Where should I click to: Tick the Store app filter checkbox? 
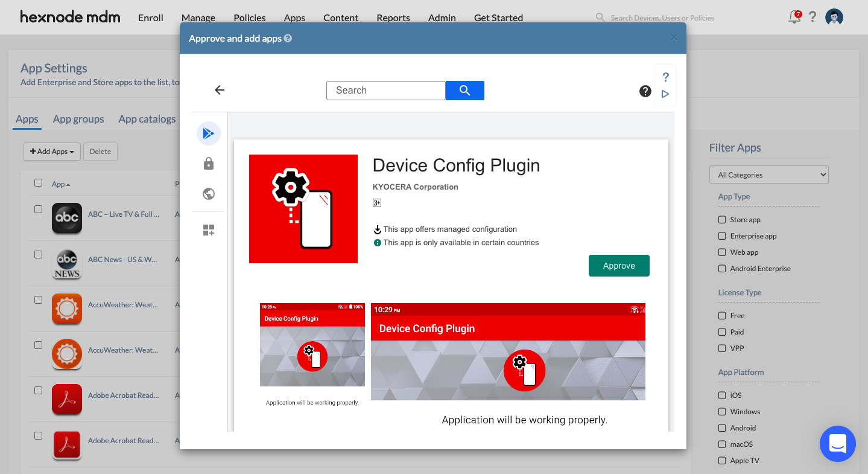coord(722,219)
